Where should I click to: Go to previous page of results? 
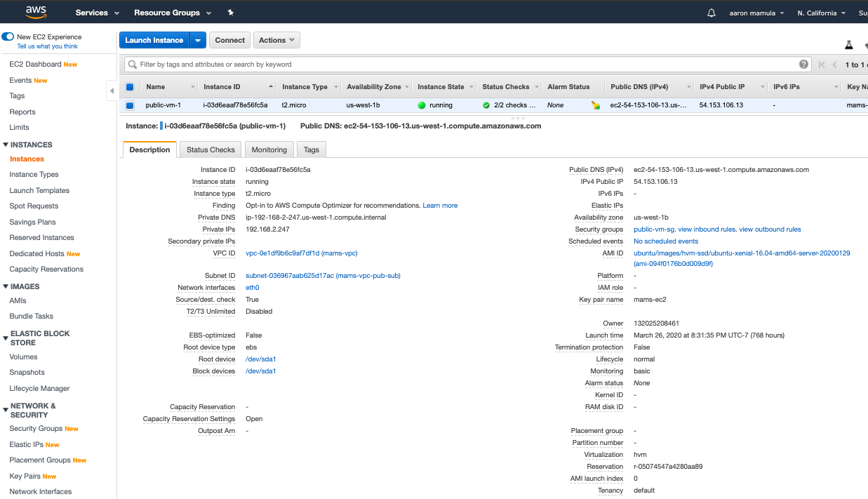click(835, 65)
